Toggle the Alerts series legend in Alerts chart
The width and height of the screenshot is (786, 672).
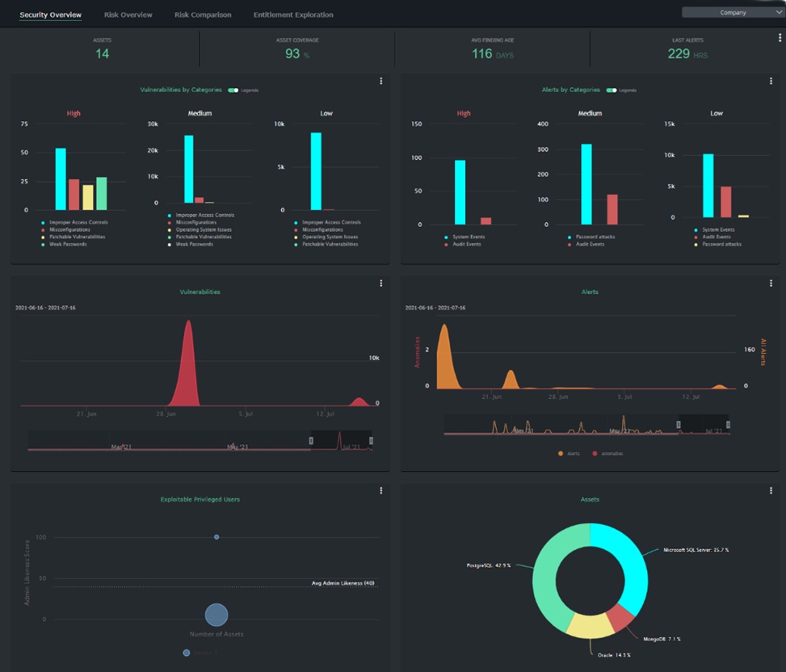pos(569,453)
